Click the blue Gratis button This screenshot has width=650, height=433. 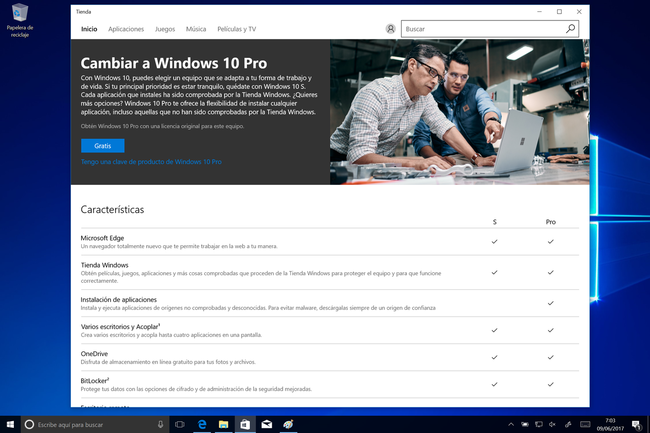102,145
